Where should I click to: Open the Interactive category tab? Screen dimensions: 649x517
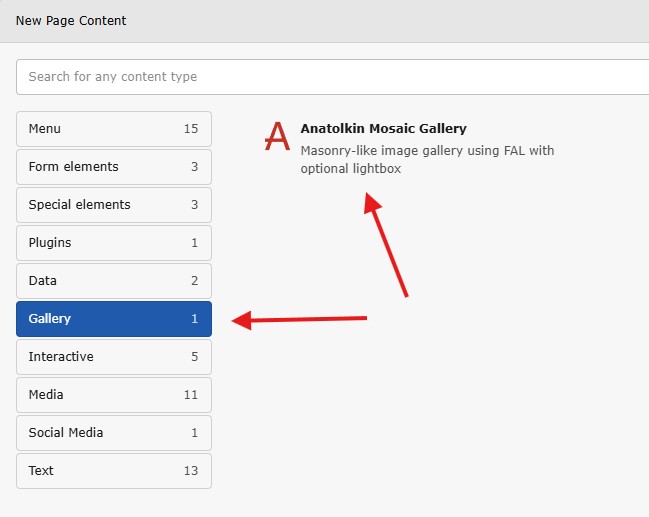(100, 357)
